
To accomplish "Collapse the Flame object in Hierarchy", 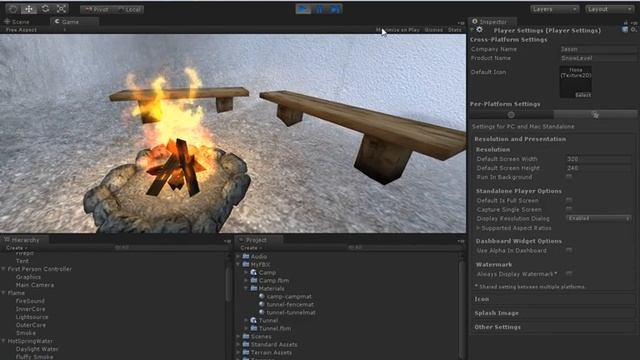I will 4,293.
